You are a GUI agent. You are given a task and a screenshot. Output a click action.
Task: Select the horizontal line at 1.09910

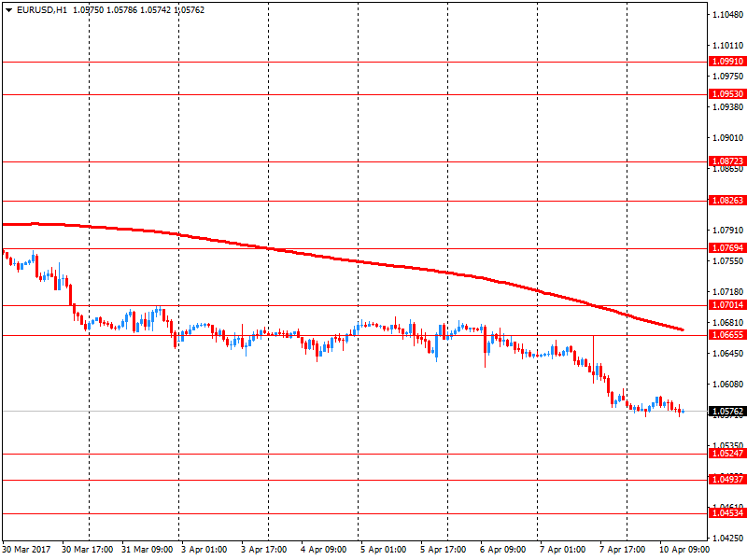(x=355, y=62)
